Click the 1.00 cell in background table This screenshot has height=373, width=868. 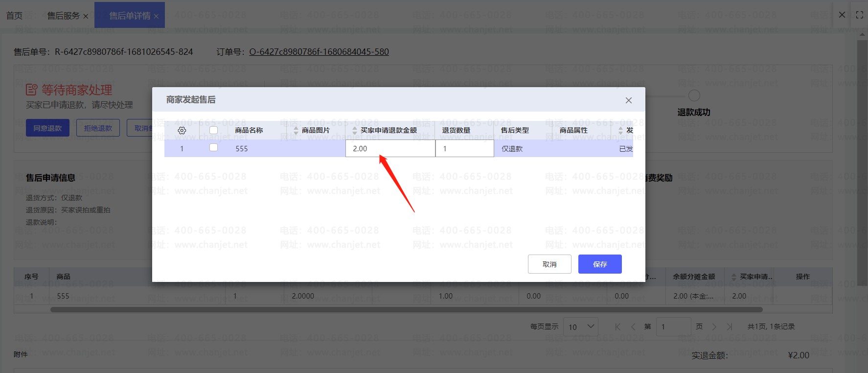click(446, 296)
